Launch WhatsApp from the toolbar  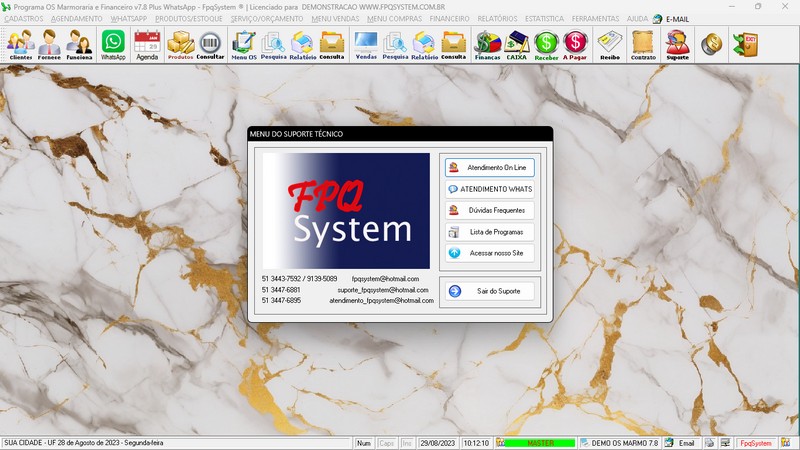click(113, 44)
